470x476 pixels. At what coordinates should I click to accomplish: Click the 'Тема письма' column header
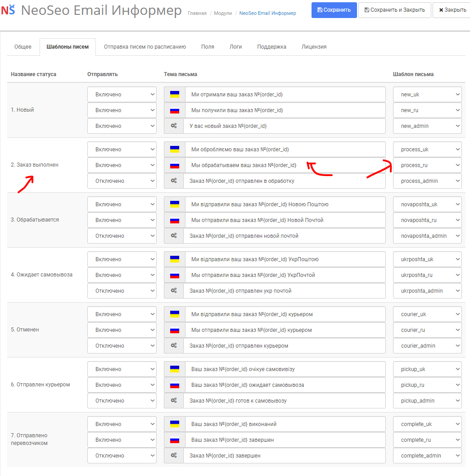point(181,74)
